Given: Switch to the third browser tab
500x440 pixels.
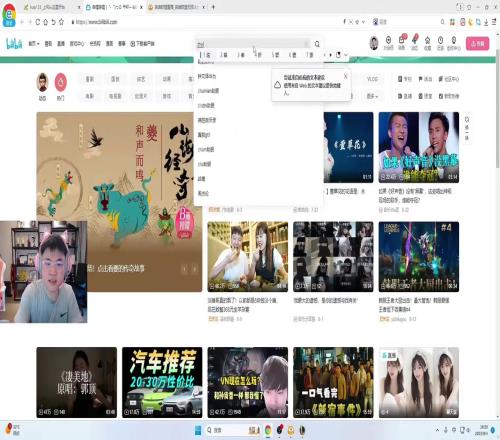Looking at the screenshot, I should coord(177,7).
